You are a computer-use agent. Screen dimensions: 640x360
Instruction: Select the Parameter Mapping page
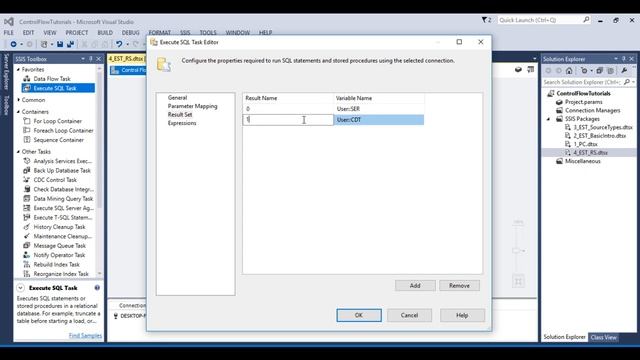193,106
